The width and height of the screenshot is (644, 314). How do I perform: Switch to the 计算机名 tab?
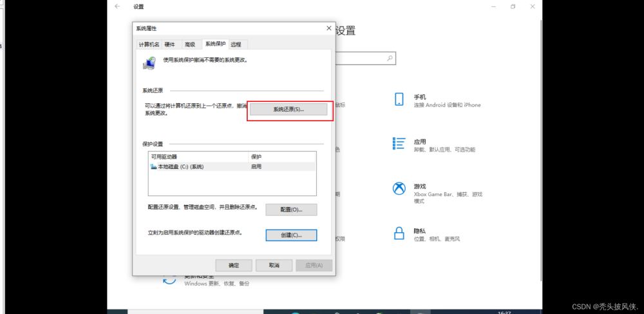pos(149,44)
